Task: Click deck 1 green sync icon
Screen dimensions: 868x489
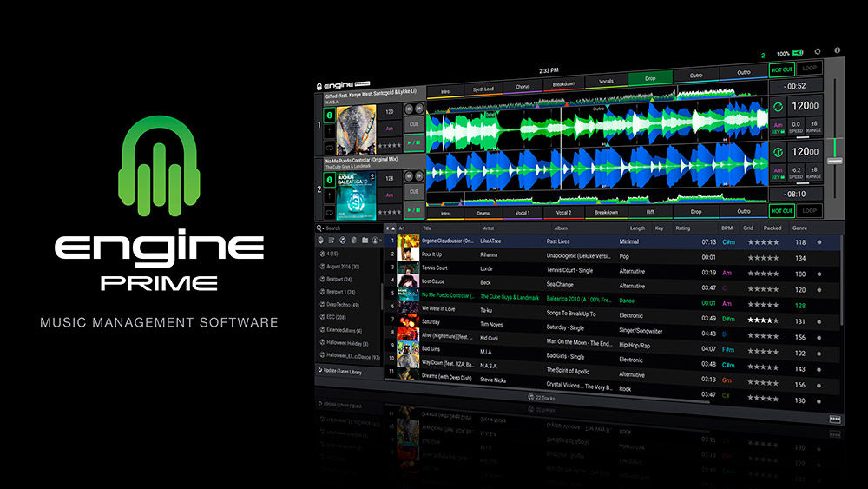Action: point(779,107)
